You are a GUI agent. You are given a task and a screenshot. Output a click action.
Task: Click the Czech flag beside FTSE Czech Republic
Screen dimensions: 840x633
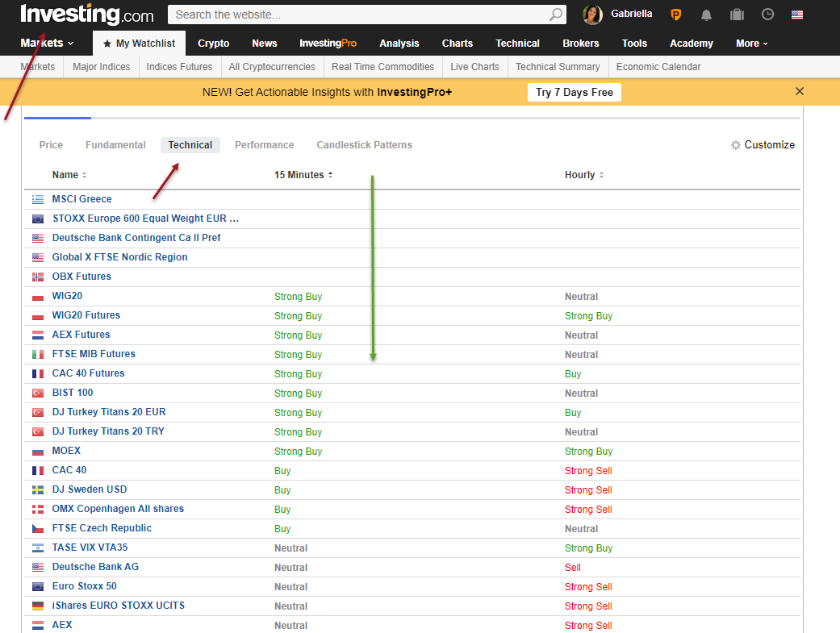(37, 528)
